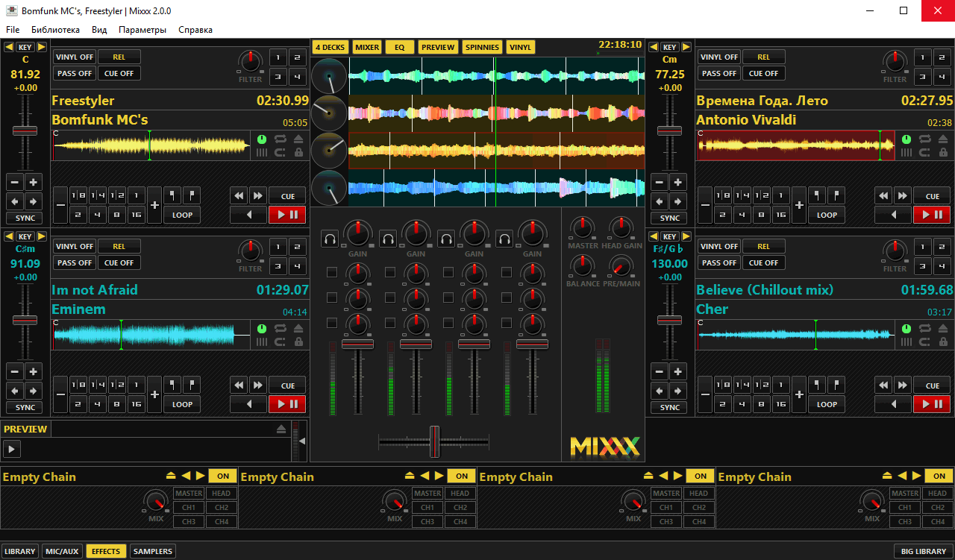Click the Preview deck eject icon
The image size is (955, 560).
[281, 429]
